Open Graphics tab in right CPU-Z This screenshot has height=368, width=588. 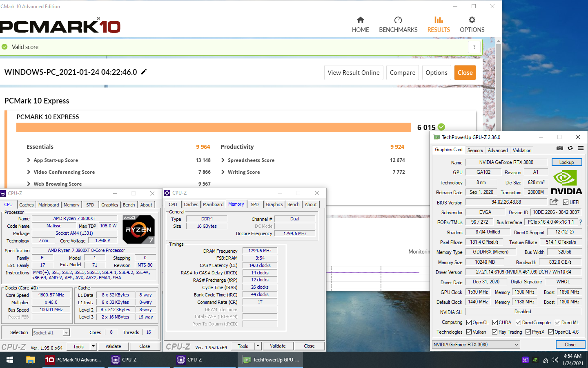coord(274,204)
